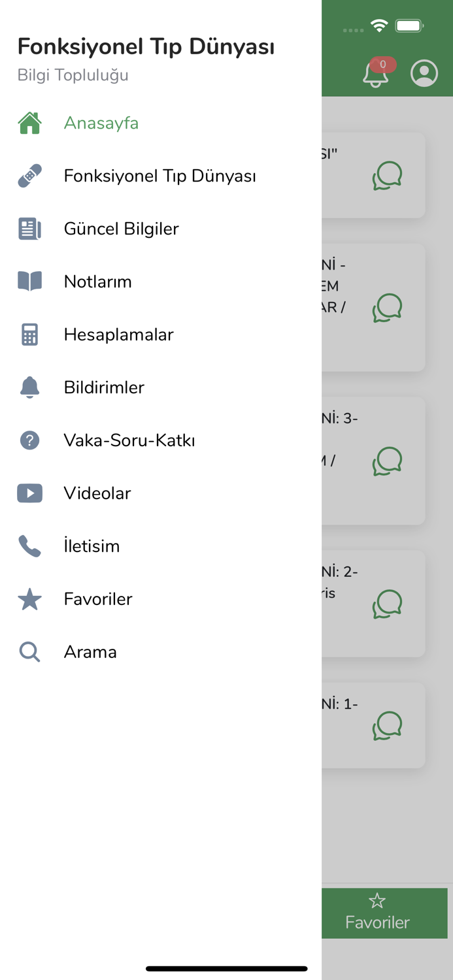This screenshot has height=980, width=453.
Task: Open the Anasayfa menu entry
Action: [101, 123]
